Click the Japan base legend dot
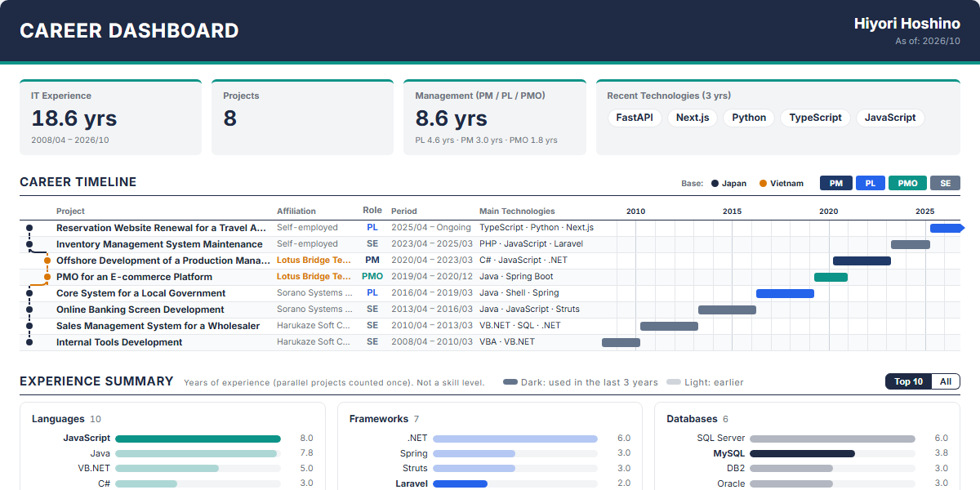This screenshot has height=490, width=980. (715, 184)
